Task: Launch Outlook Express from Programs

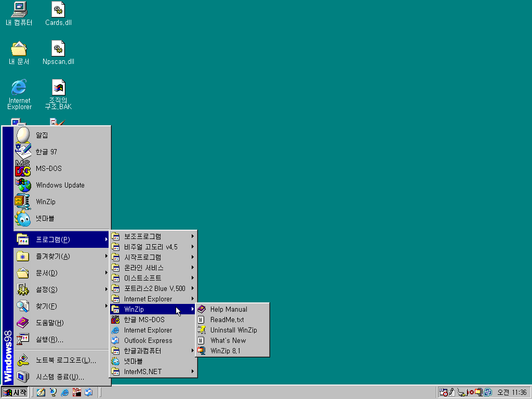Action: [153, 340]
